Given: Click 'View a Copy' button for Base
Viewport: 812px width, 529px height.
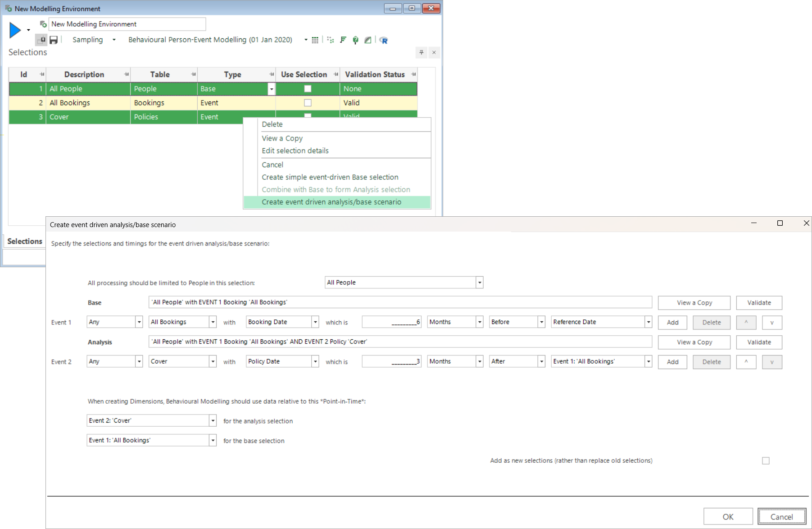Looking at the screenshot, I should [694, 303].
